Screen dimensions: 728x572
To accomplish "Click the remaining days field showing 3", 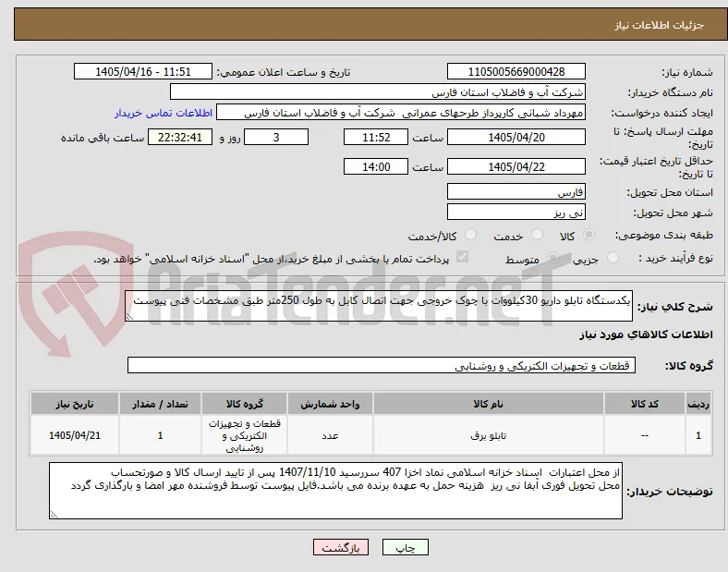I will [276, 138].
